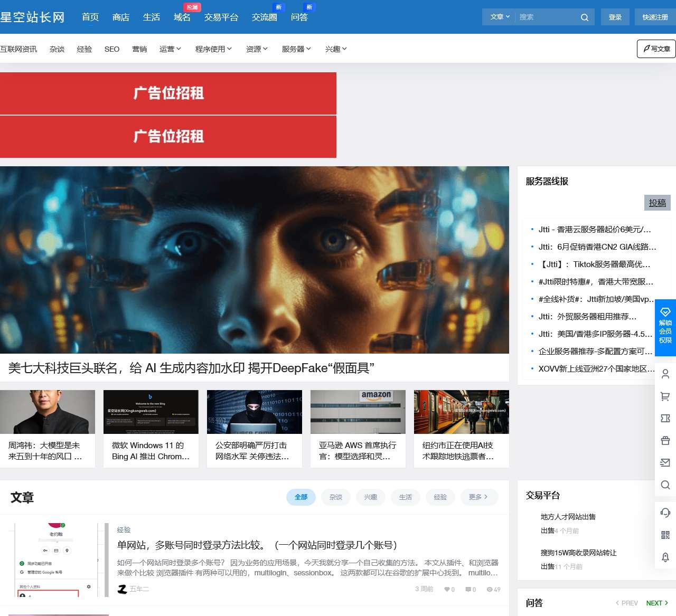Viewport: 676px width, 616px height.
Task: Click the customer service headset icon
Action: click(665, 513)
